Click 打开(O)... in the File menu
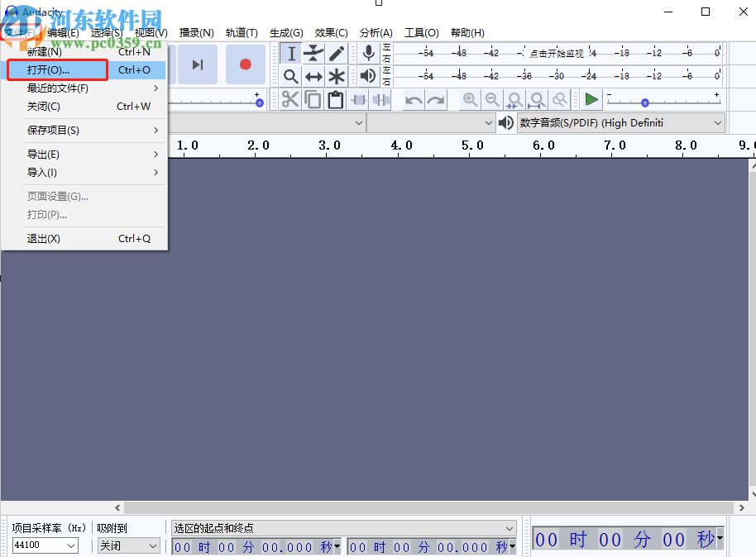 [x=58, y=70]
